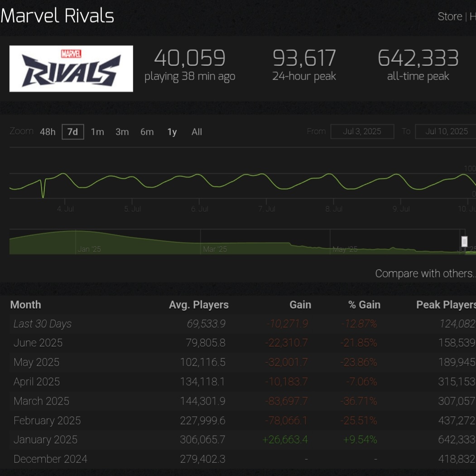Select the January 2025 row label
This screenshot has height=476, width=476.
pos(46,439)
